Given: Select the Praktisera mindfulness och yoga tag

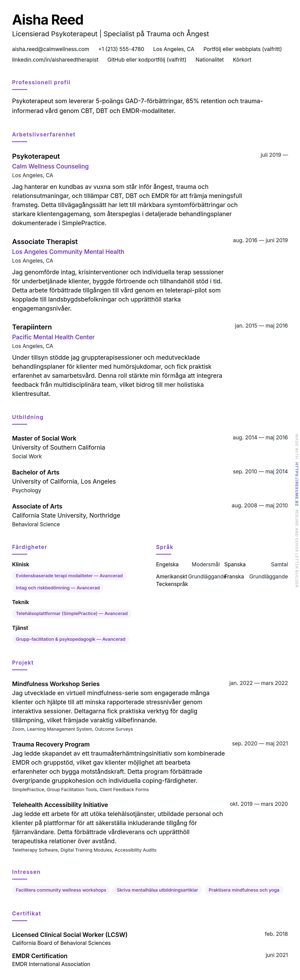Looking at the screenshot, I should (244, 890).
